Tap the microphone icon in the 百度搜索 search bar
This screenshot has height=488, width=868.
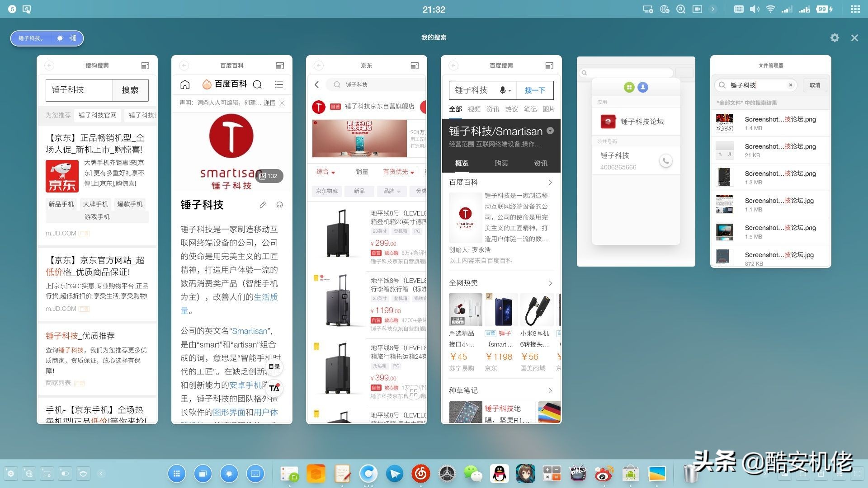[504, 90]
